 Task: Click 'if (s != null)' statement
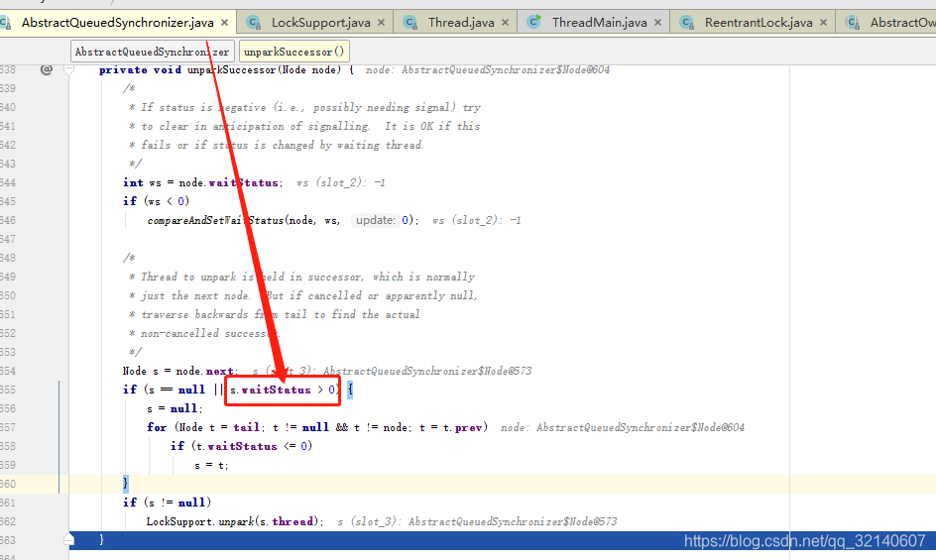(x=168, y=503)
